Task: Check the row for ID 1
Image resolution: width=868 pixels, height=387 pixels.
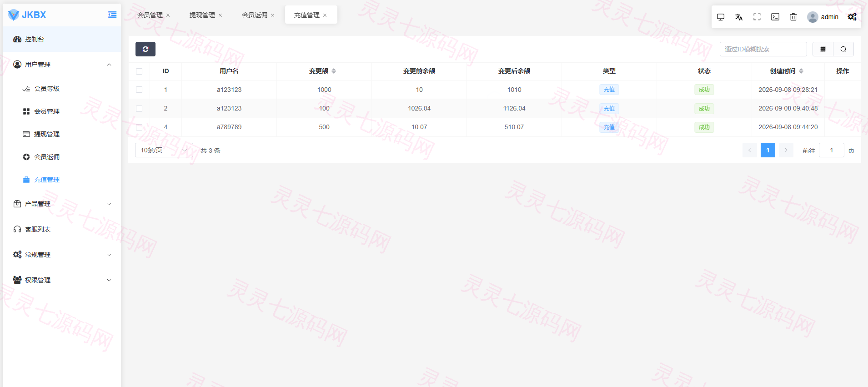Action: pyautogui.click(x=139, y=90)
